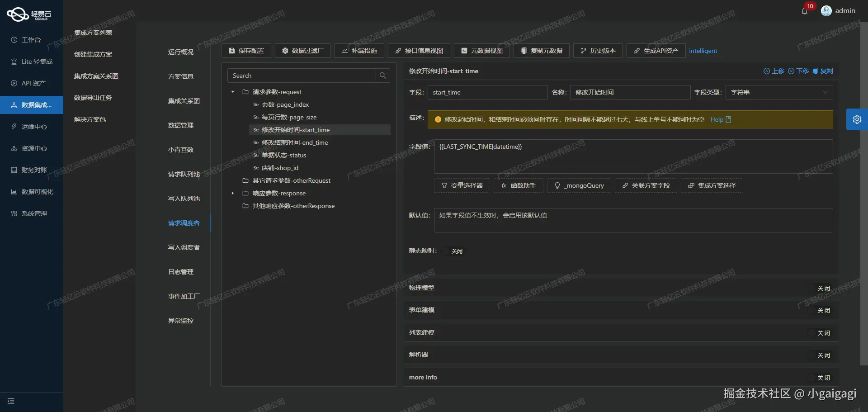The image size is (868, 412).
Task: Click the 函数助手 button
Action: click(x=519, y=185)
